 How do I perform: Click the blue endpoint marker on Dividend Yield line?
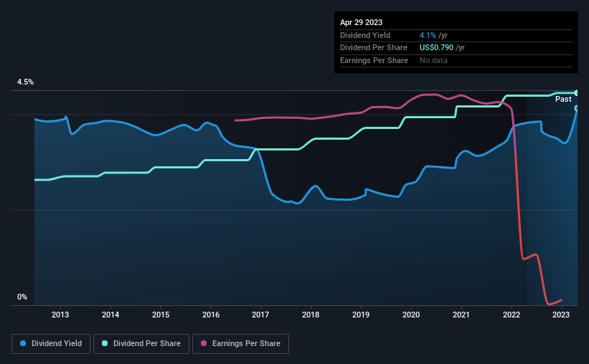pos(577,108)
